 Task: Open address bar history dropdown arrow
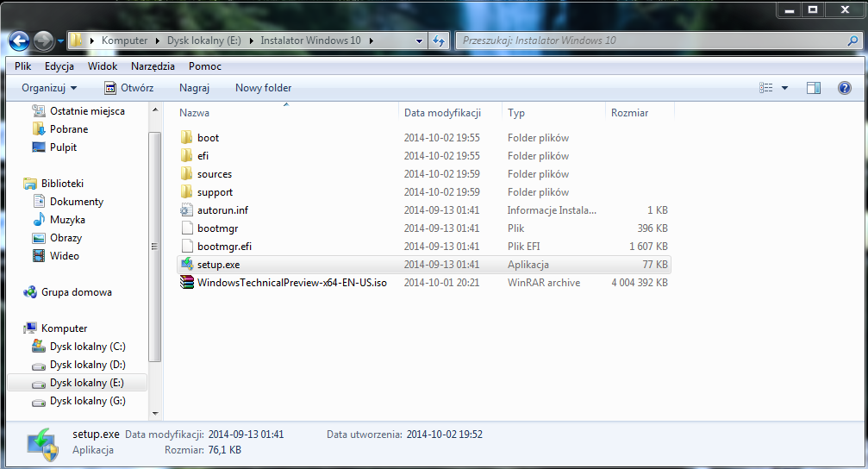point(419,41)
